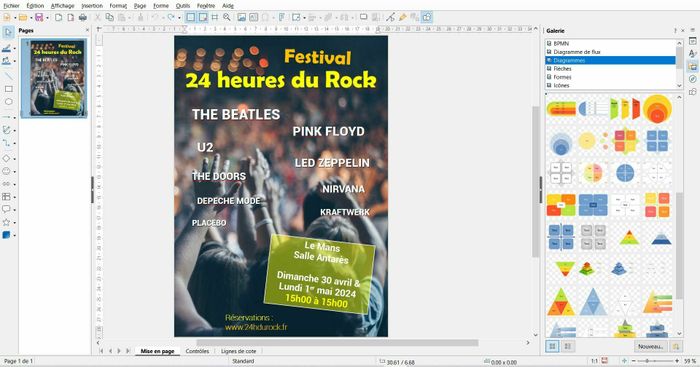
Task: Click the Fit Page icon in status bar
Action: (x=625, y=361)
